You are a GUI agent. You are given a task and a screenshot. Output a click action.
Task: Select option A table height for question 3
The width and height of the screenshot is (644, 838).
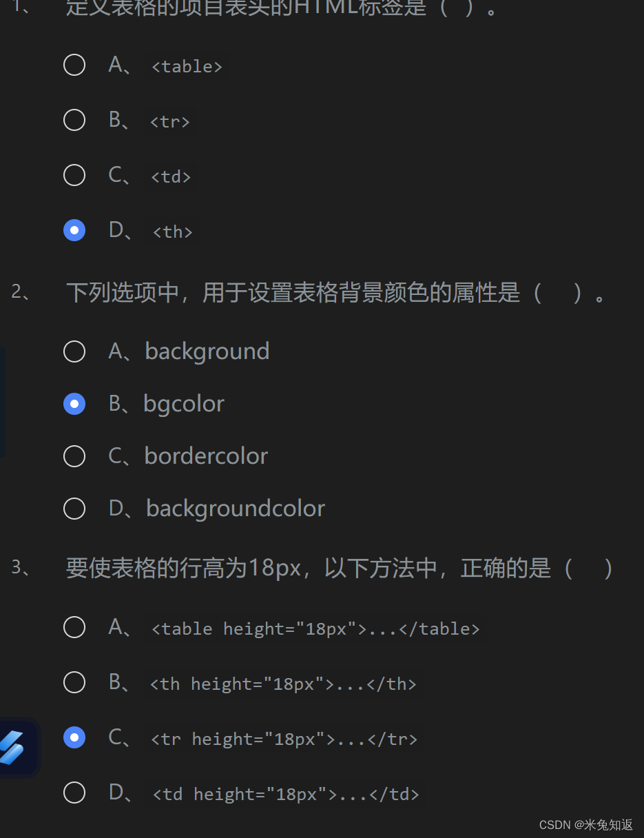74,626
